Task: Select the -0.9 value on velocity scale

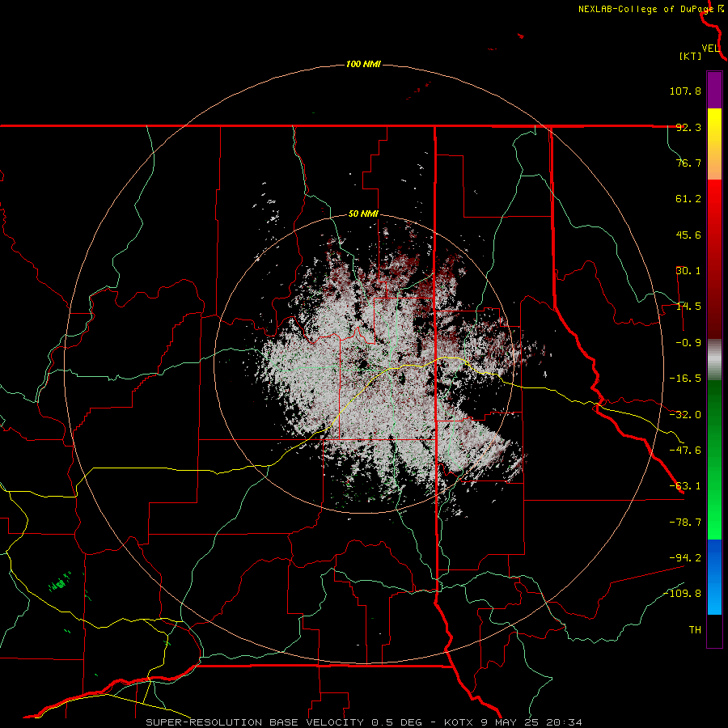Action: (688, 343)
